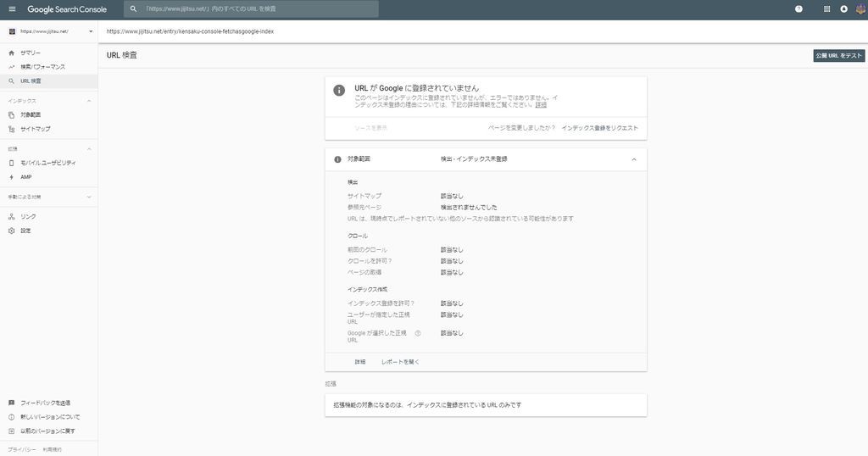Open the help question-mark icon
Screen dimensions: 868x456
798,8
